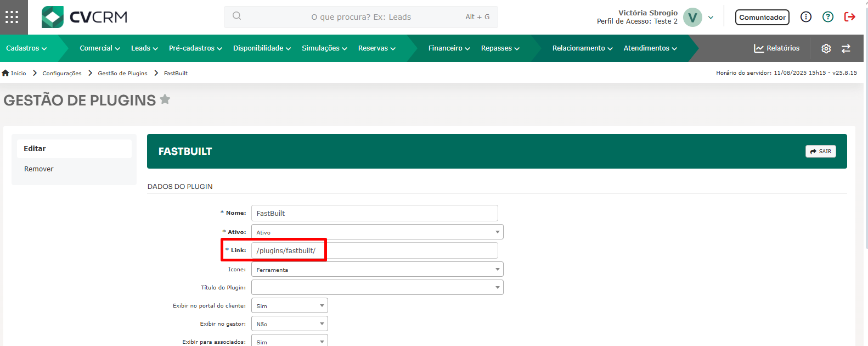The width and height of the screenshot is (868, 346).
Task: Select Editar in the side menu
Action: tap(74, 149)
